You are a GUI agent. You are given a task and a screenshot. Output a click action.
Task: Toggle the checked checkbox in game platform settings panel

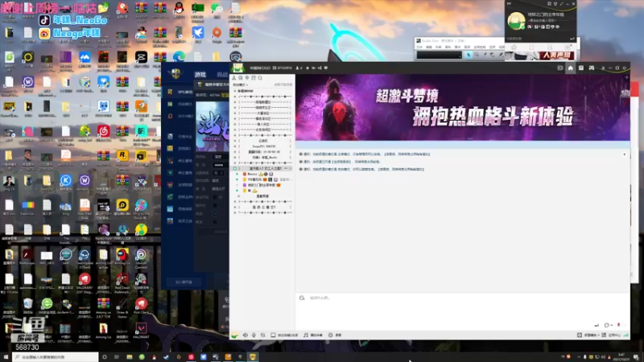point(215,214)
